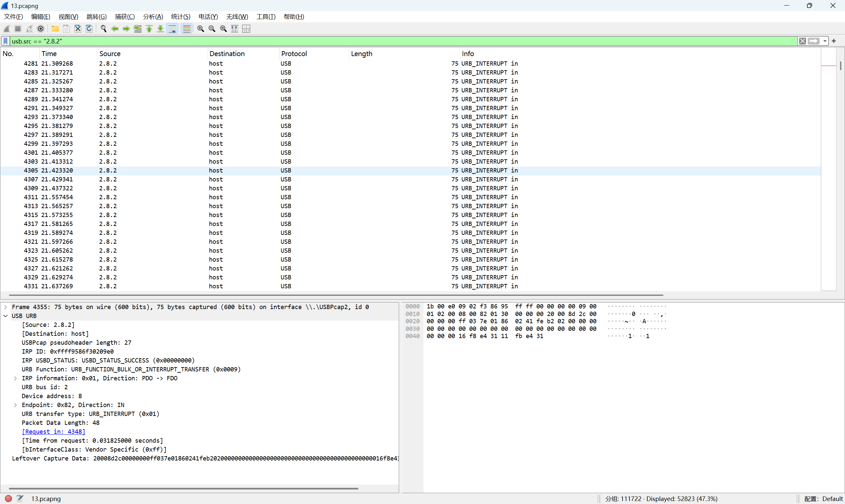Sort by the Destination column header

pos(243,54)
